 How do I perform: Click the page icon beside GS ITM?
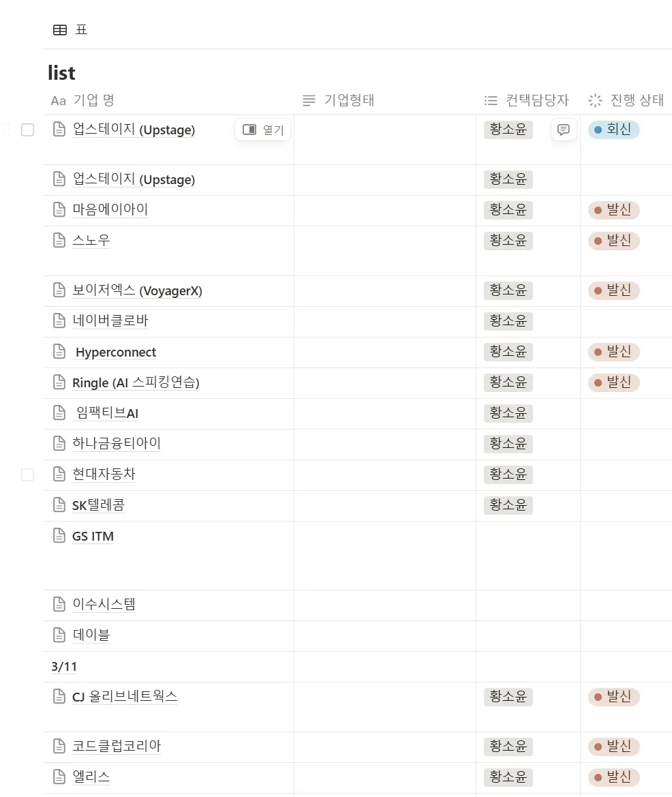59,536
